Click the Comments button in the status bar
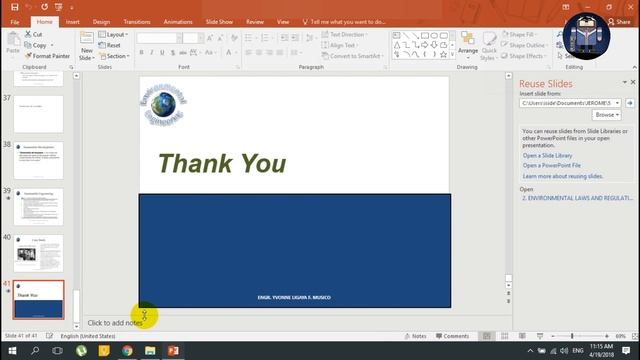 [x=452, y=336]
